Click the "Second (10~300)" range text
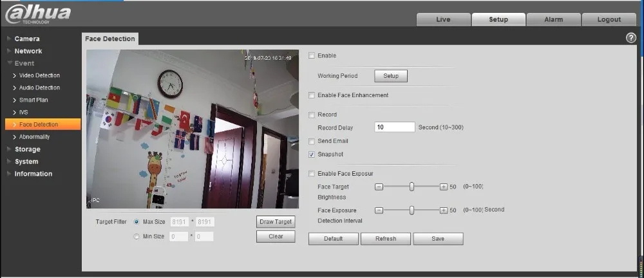Viewport: 644px width, 278px height. click(x=440, y=127)
